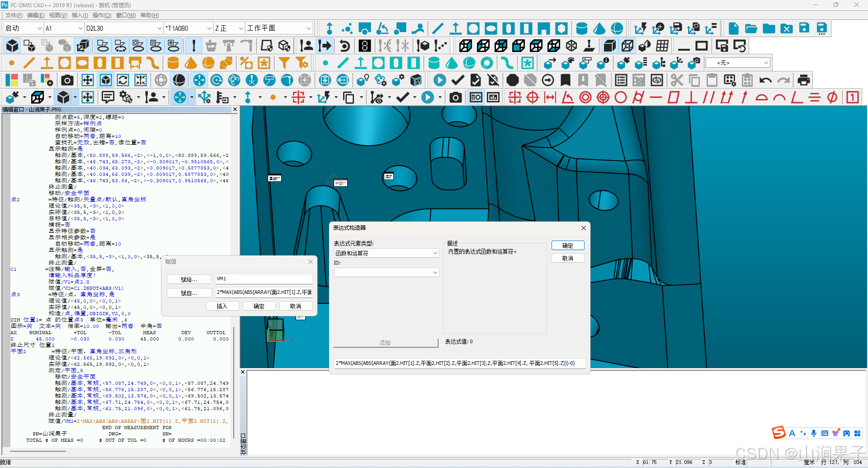Click the Sogou input method S icon
The width and height of the screenshot is (868, 468).
point(778,433)
